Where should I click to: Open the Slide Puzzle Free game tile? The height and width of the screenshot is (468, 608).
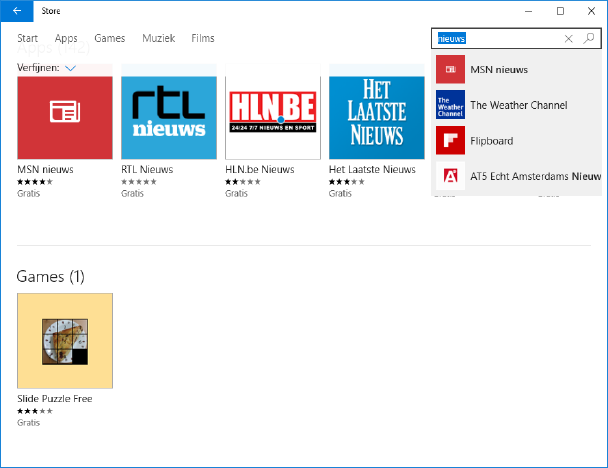[x=65, y=341]
